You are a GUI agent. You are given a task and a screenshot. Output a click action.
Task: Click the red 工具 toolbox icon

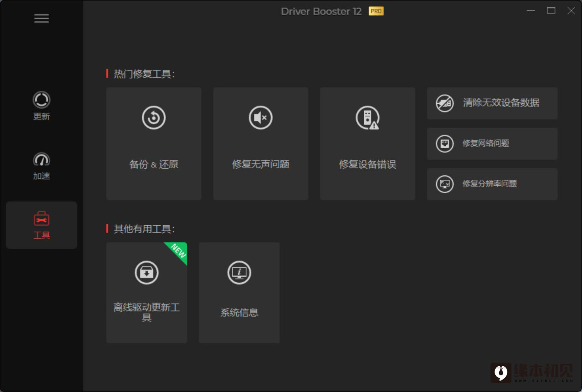click(42, 219)
